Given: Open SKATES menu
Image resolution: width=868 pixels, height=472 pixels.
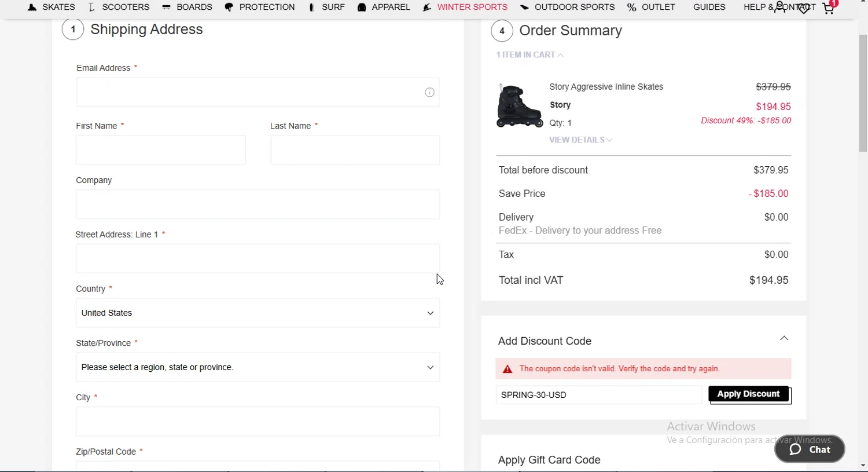Looking at the screenshot, I should (58, 7).
